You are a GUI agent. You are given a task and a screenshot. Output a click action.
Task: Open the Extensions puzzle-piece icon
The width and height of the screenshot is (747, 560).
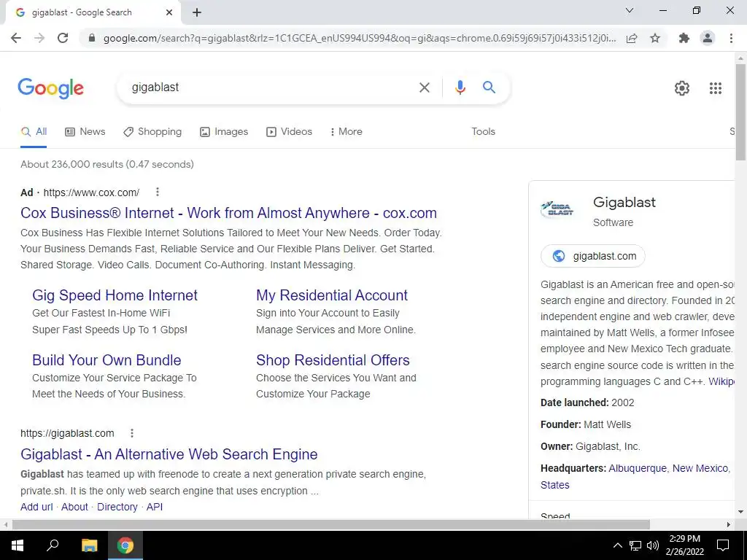684,38
